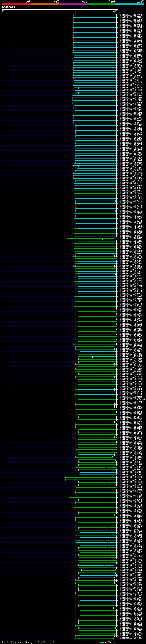Select hit label UniRef100_Q9PAU8
Screen dimensions: 146x644
[x=131, y=638]
